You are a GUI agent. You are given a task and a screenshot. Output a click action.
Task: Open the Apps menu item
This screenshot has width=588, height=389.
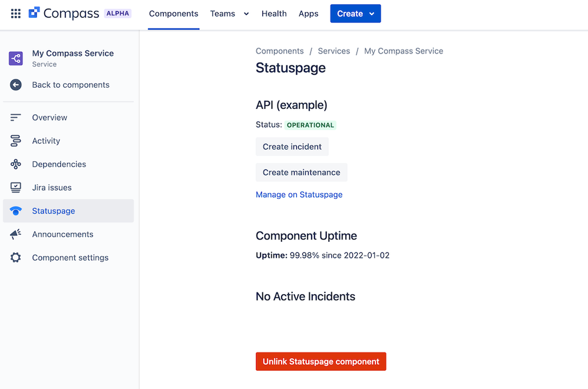coord(308,14)
